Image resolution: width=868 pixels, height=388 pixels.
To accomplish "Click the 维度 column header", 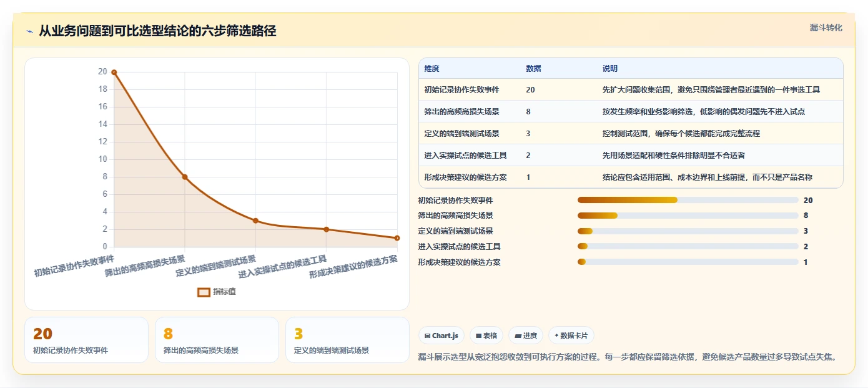I will [x=432, y=69].
